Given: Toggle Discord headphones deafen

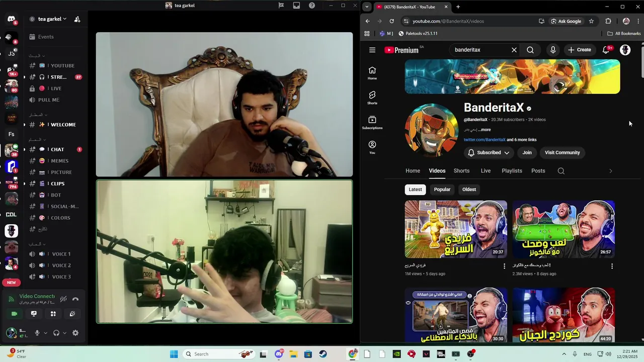Looking at the screenshot, I should tap(56, 333).
